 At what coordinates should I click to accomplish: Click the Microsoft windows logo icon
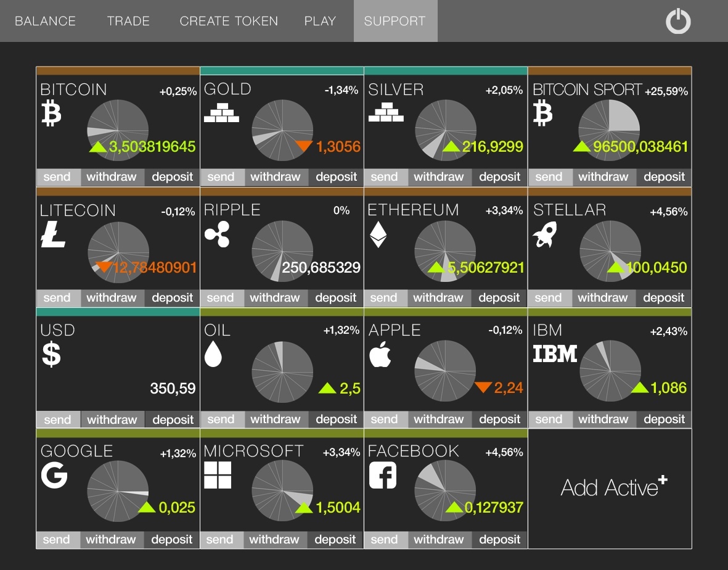[218, 475]
